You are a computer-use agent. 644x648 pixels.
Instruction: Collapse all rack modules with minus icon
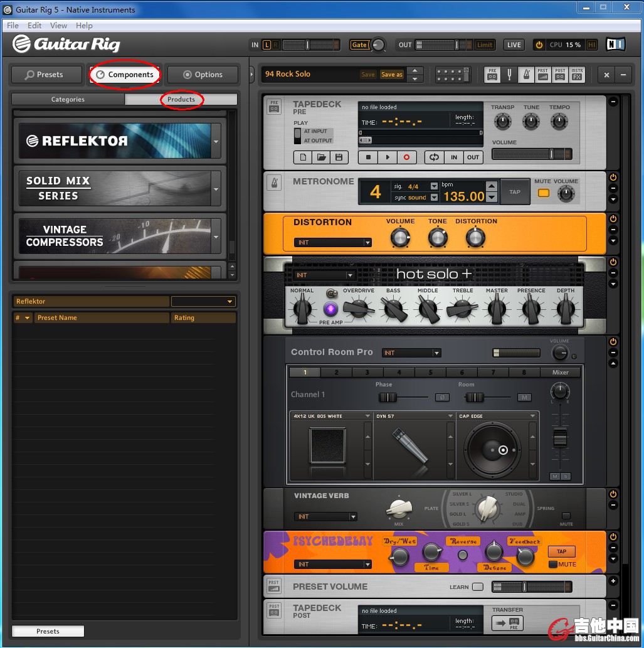(x=623, y=75)
